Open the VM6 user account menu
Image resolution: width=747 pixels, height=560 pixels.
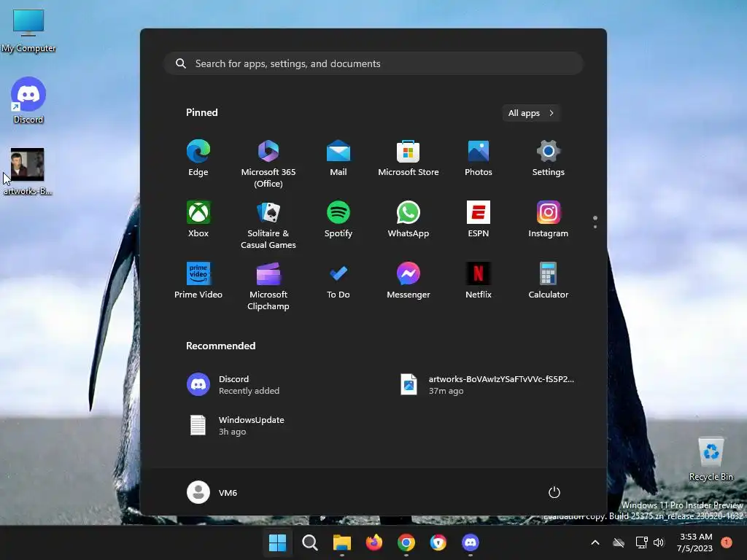(212, 492)
